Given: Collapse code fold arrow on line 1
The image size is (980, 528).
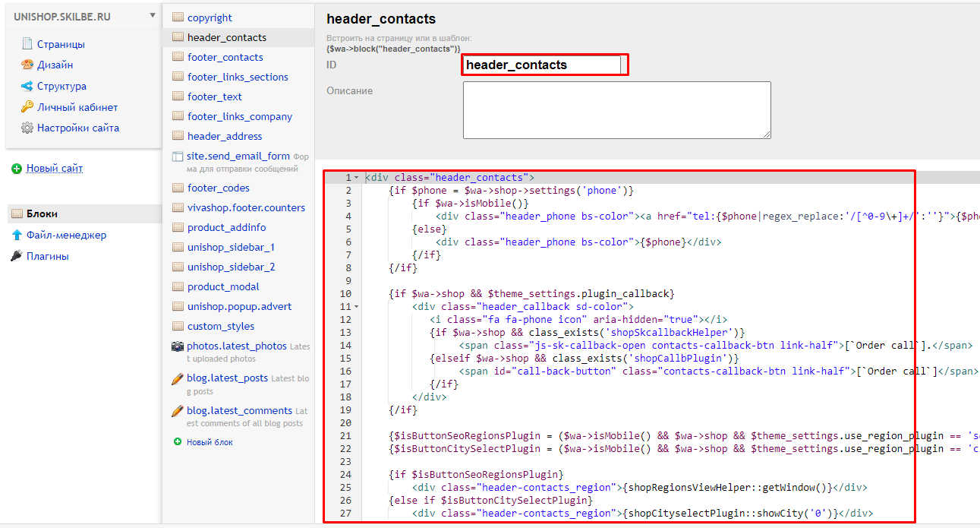Looking at the screenshot, I should click(358, 178).
